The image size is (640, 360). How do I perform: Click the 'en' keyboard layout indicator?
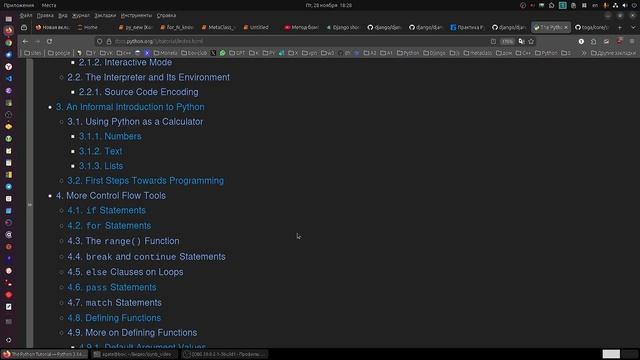(595, 5)
